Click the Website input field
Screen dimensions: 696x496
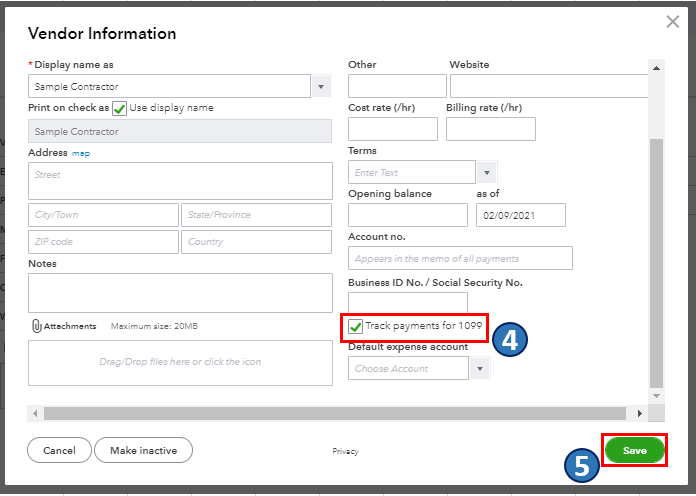(549, 86)
